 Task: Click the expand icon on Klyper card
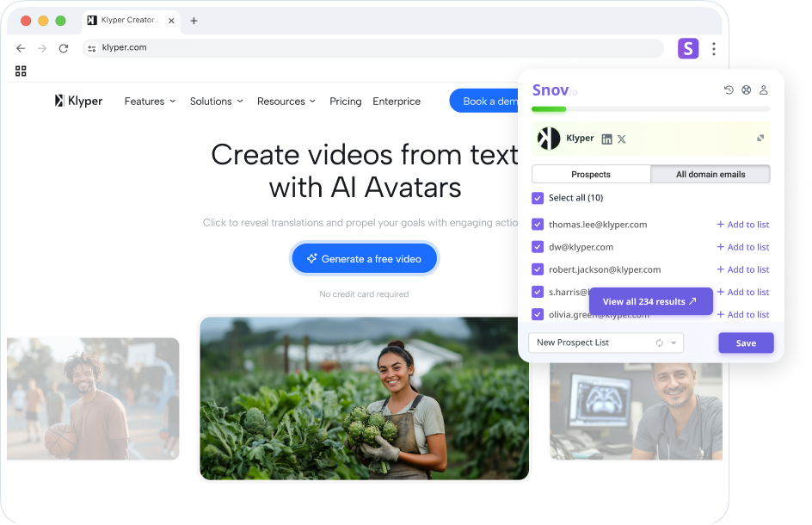tap(760, 138)
